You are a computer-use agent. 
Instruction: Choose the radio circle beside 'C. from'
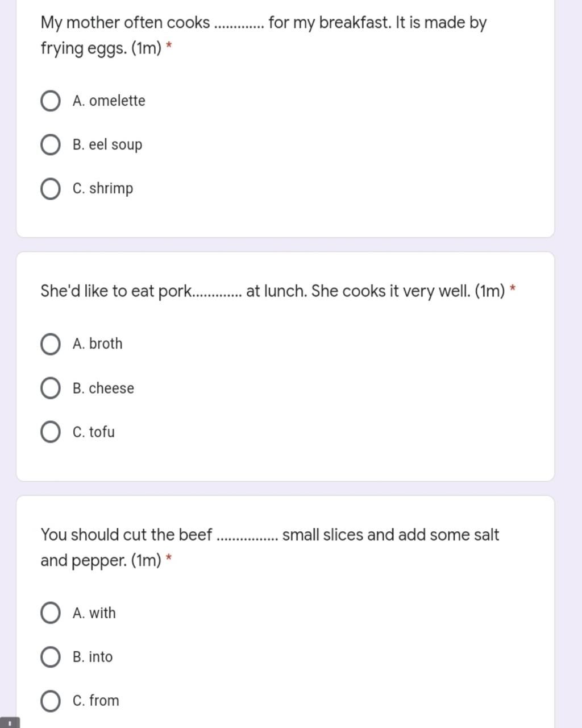(51, 701)
